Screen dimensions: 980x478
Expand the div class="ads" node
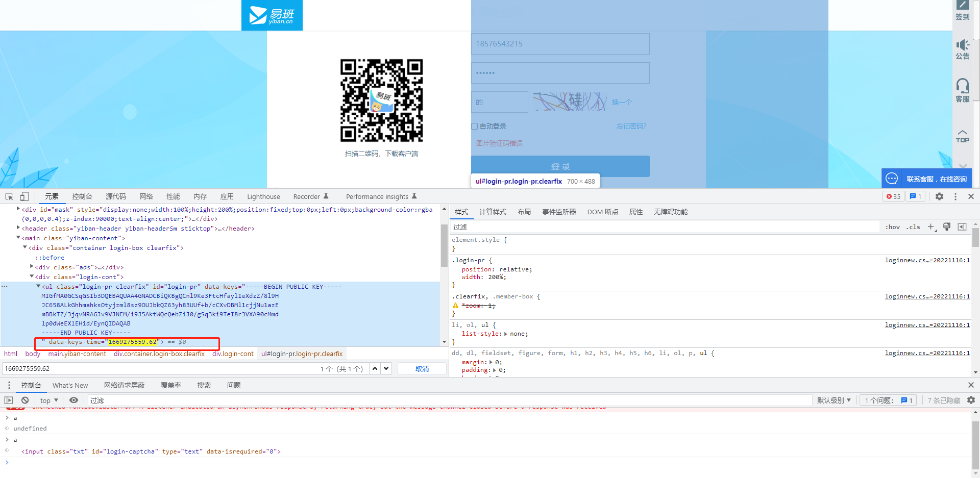pos(32,267)
